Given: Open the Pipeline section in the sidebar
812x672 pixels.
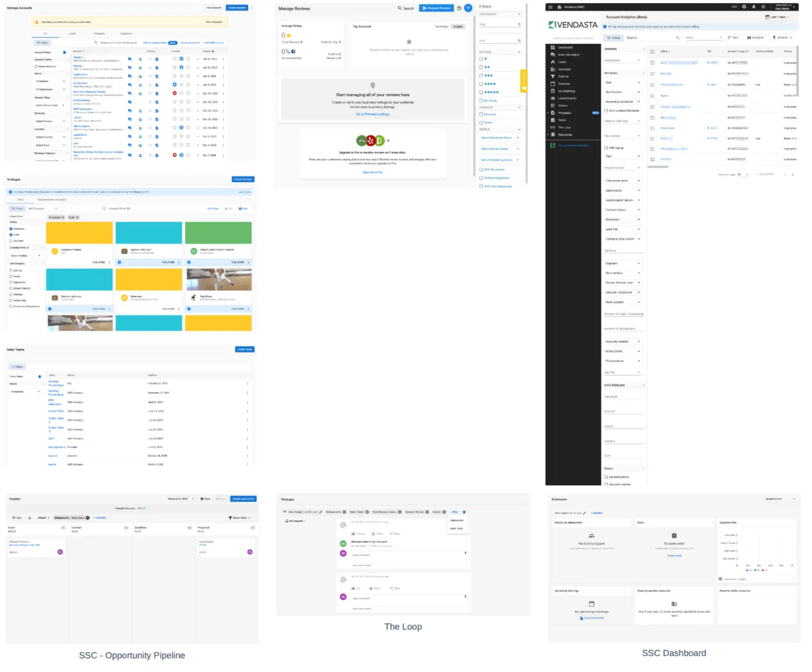Looking at the screenshot, I should (x=563, y=76).
